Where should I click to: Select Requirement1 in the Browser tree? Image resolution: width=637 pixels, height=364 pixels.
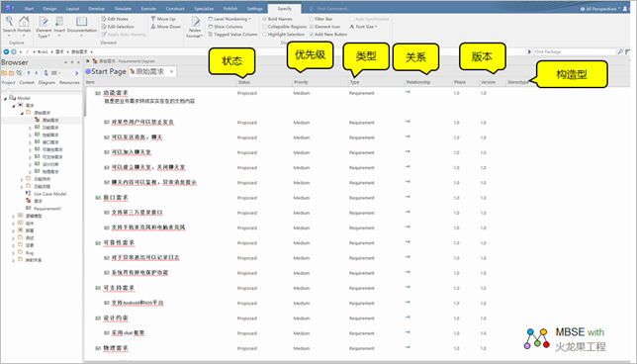point(47,209)
